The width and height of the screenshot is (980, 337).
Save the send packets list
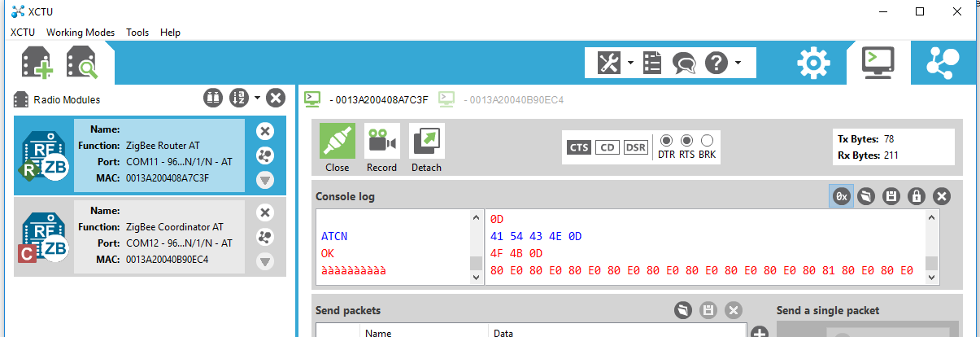click(708, 310)
